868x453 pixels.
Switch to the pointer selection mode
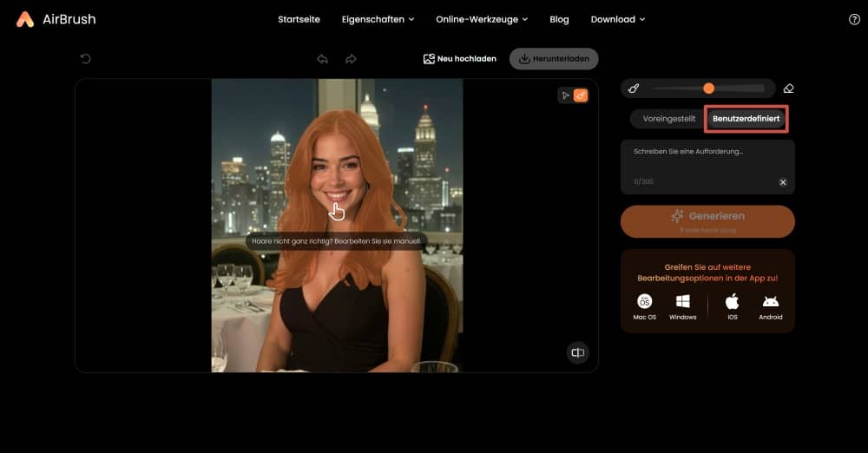[565, 95]
